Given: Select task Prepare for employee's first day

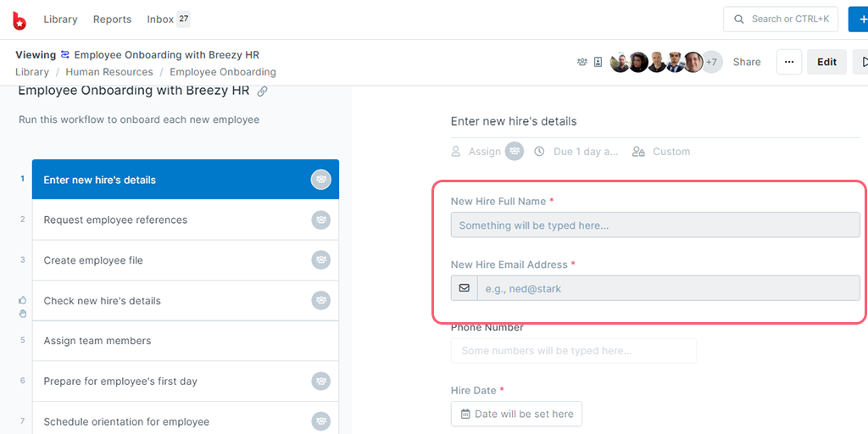Looking at the screenshot, I should (x=186, y=381).
